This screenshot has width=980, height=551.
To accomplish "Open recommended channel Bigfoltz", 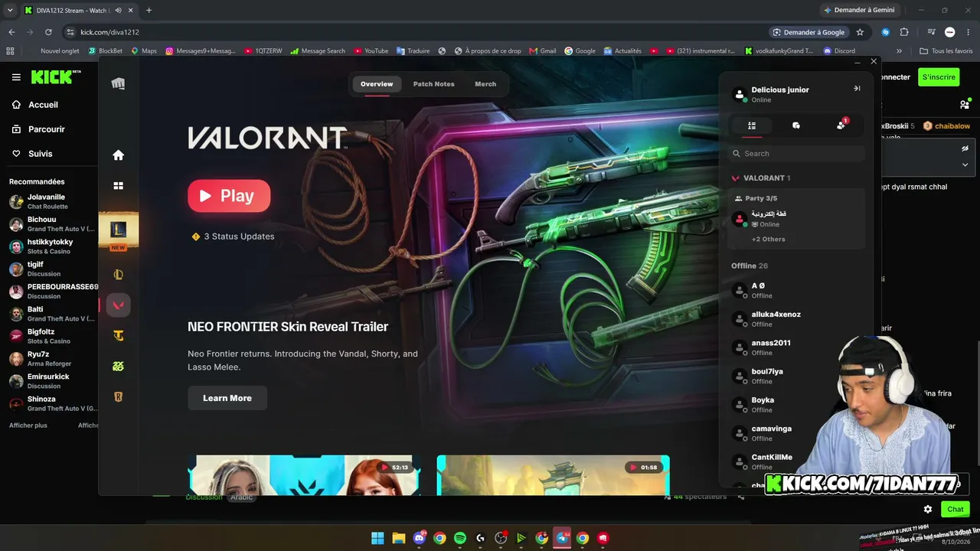I will pos(51,336).
